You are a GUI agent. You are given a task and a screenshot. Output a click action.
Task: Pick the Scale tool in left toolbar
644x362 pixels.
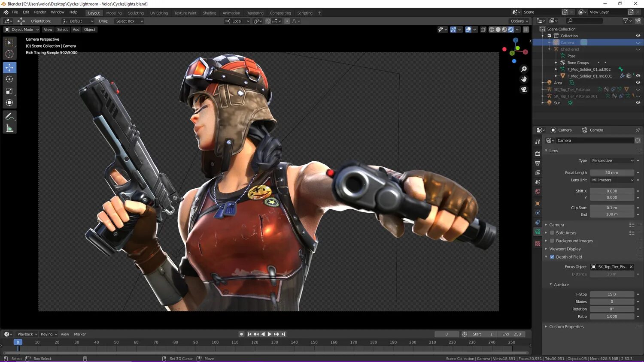[9, 91]
